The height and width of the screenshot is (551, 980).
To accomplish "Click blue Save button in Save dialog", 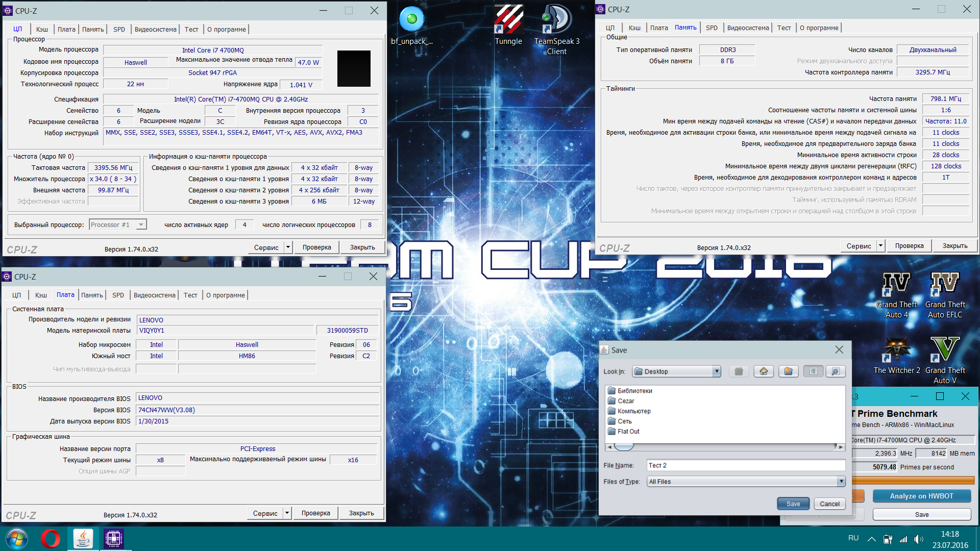I will pyautogui.click(x=793, y=504).
